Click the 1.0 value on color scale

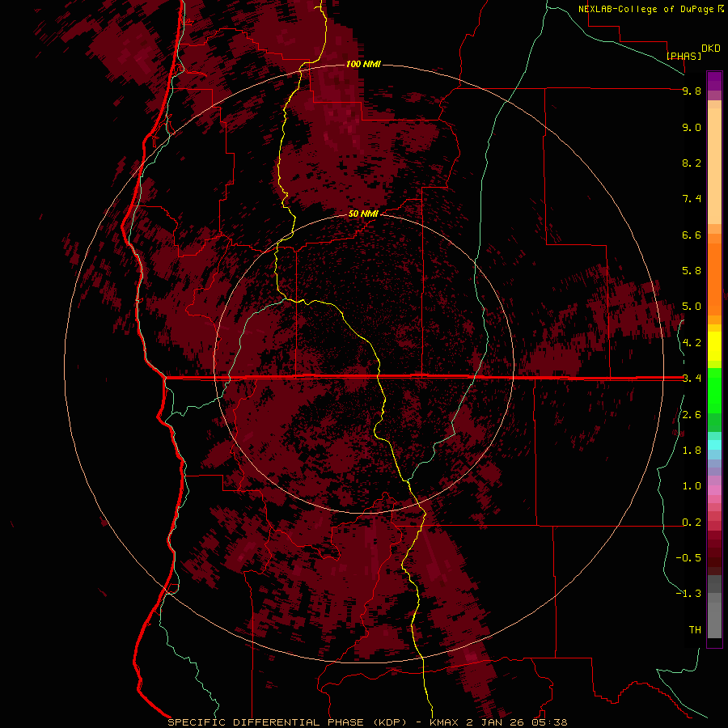692,486
